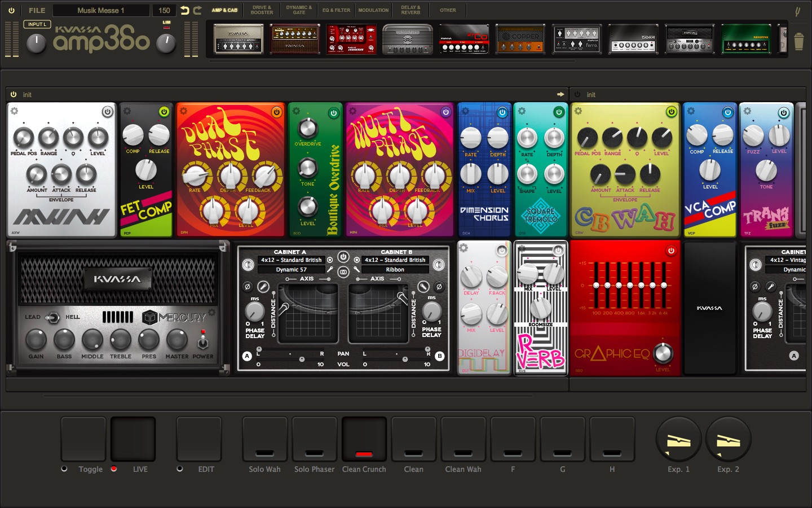Click the global power icon at top-left
This screenshot has width=812, height=508.
point(11,10)
